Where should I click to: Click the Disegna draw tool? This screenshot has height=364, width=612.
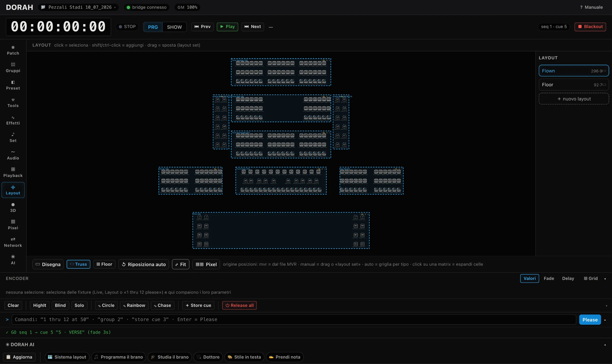48,264
